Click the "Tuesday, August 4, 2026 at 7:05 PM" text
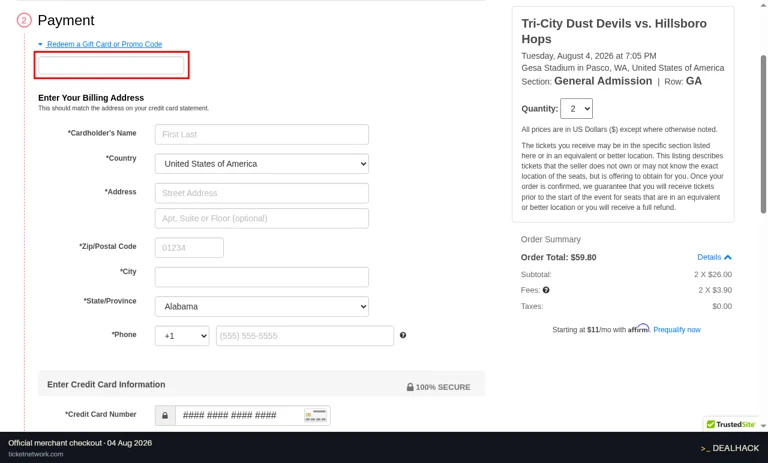The height and width of the screenshot is (463, 768). tap(589, 56)
